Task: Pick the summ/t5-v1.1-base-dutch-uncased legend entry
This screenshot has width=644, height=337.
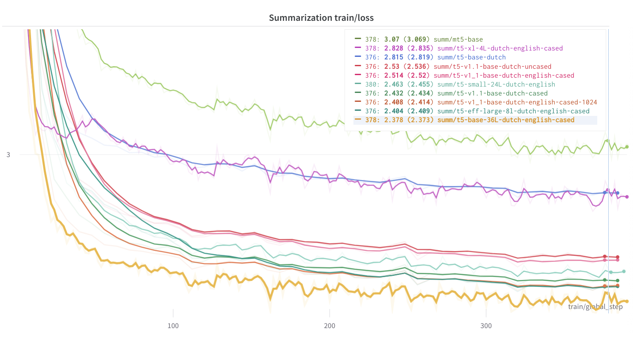Action: coord(494,67)
